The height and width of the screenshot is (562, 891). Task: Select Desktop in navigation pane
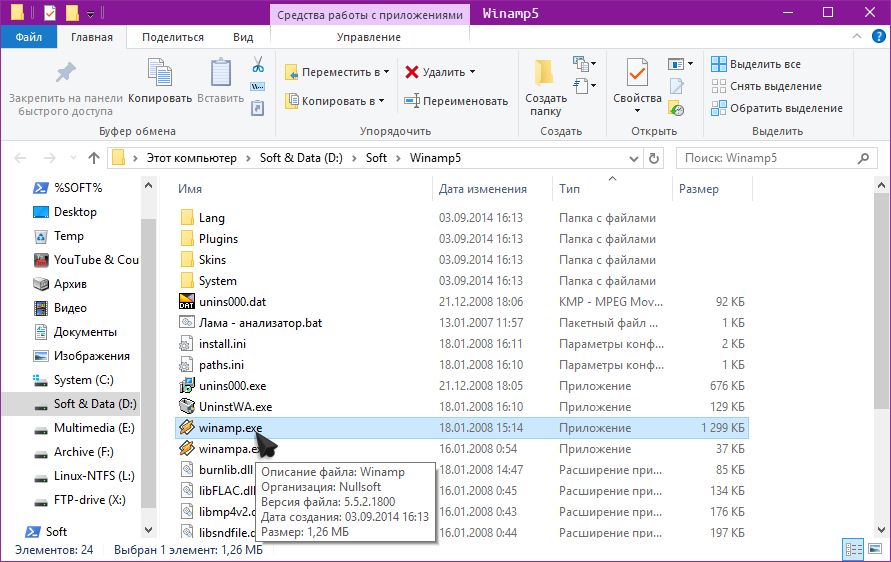pyautogui.click(x=75, y=212)
